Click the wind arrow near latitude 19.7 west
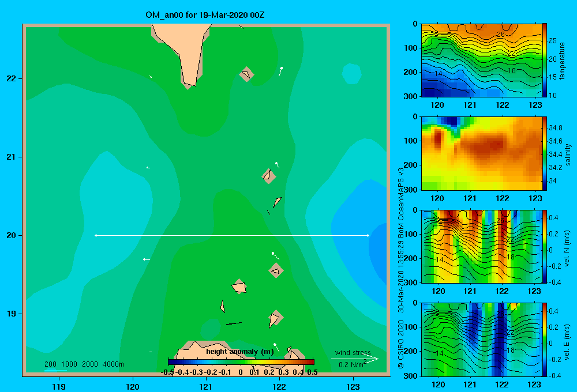Screen dimensions: 577x392 click(146, 259)
